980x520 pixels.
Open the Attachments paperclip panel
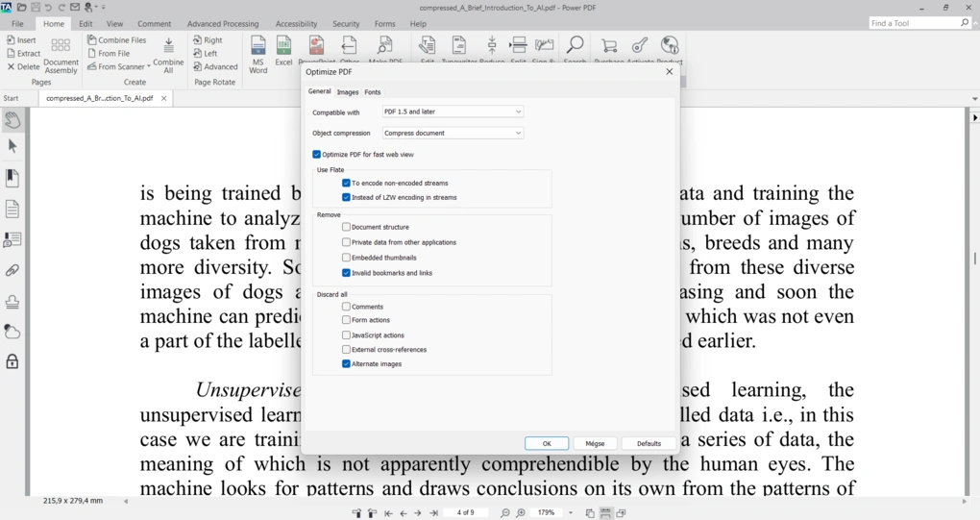tap(12, 271)
